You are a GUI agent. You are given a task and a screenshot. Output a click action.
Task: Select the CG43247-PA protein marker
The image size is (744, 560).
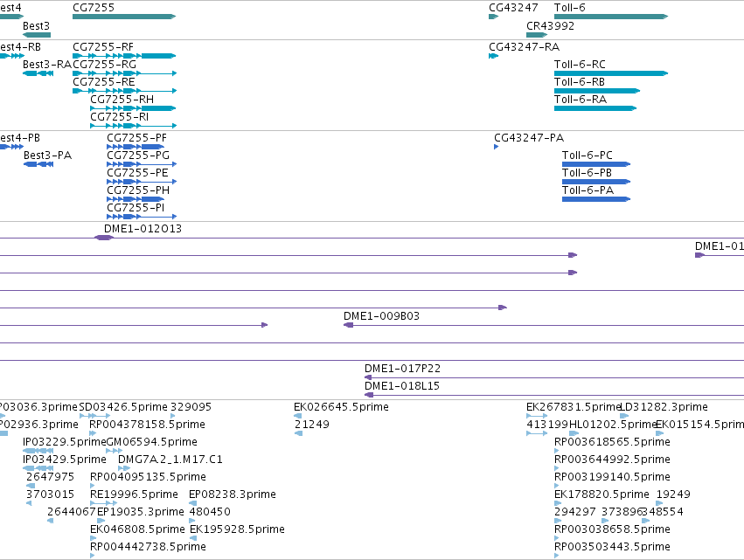[497, 147]
